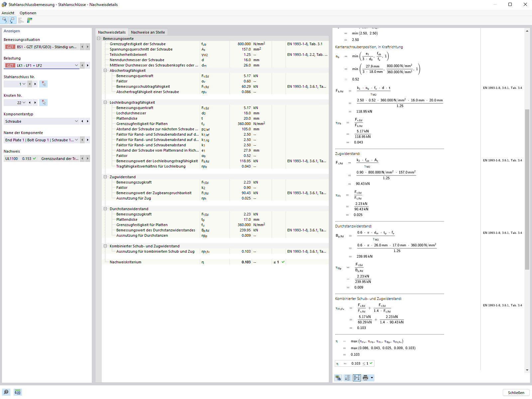Select the Bemessungswert der Zugbeanspruchbarkeit row
532x399 pixels.
click(215, 193)
